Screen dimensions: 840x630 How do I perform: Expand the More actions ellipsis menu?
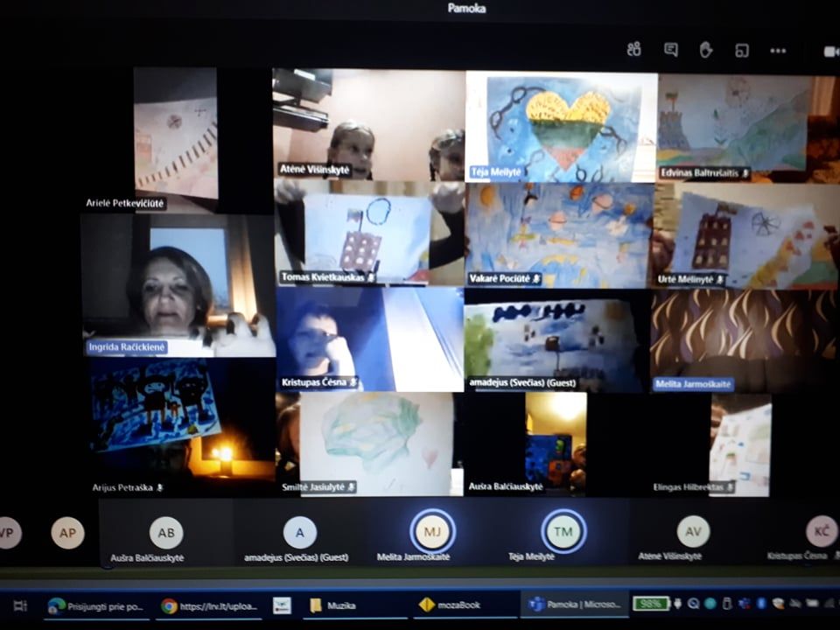point(778,51)
